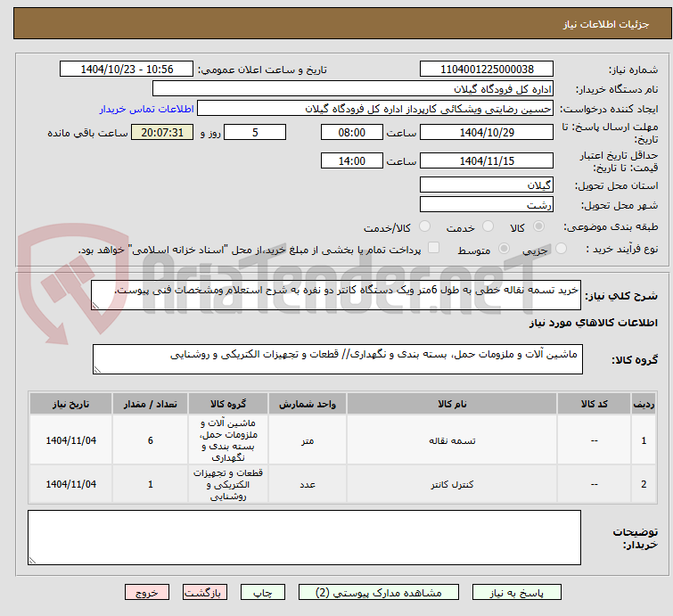Click quantity 1 in کنترل کانتر row

click(151, 484)
